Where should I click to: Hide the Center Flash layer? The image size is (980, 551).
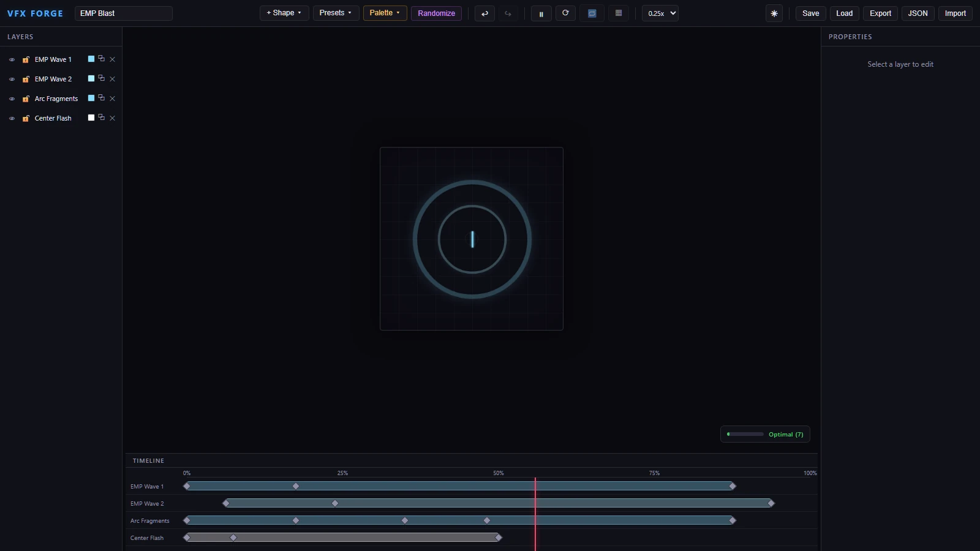(12, 119)
